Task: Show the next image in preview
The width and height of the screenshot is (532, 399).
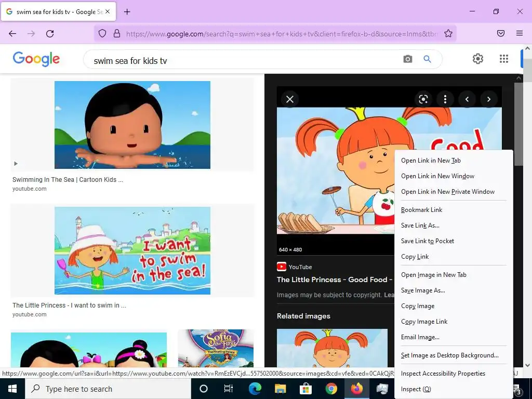Action: [x=488, y=99]
